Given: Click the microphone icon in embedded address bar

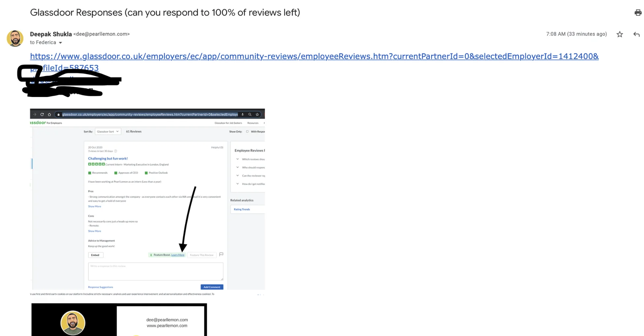Looking at the screenshot, I should [243, 114].
